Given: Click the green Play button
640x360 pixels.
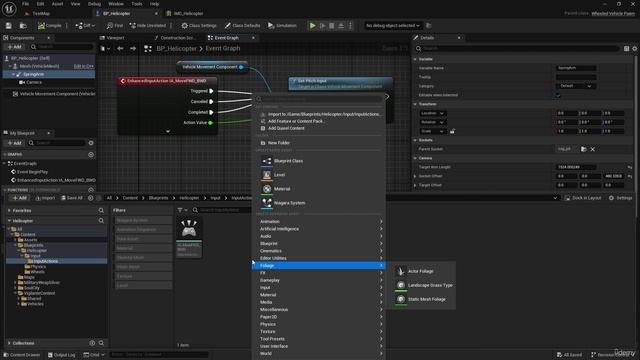Looking at the screenshot, I should click(313, 26).
